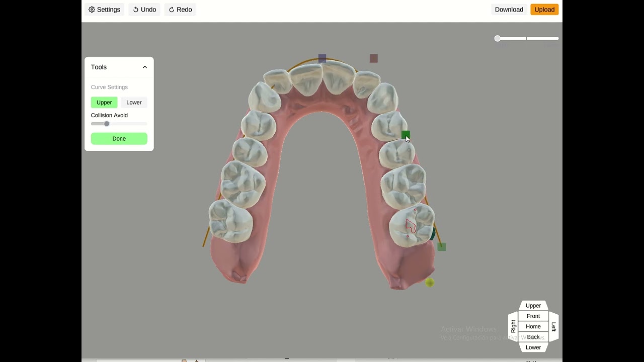Select the purple curve control square
Screen dimensions: 644x362
pos(322,58)
